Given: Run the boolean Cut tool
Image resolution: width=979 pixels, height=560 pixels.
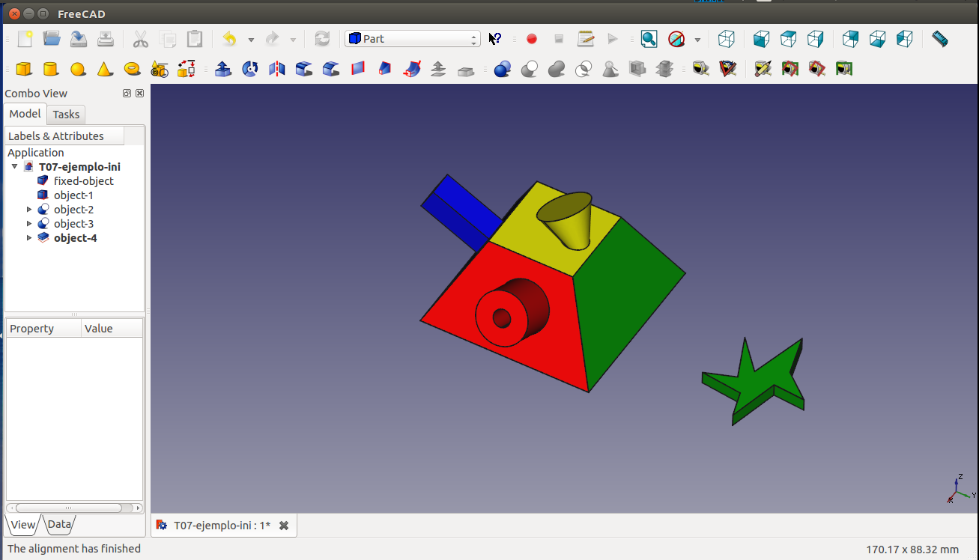Looking at the screenshot, I should pyautogui.click(x=530, y=69).
